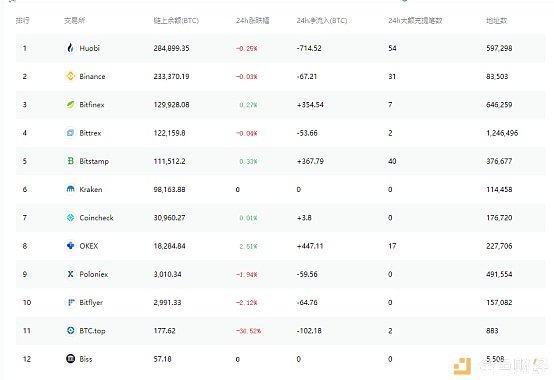Select the Coincheck exchange name
Image resolution: width=554 pixels, height=380 pixels.
(96, 218)
